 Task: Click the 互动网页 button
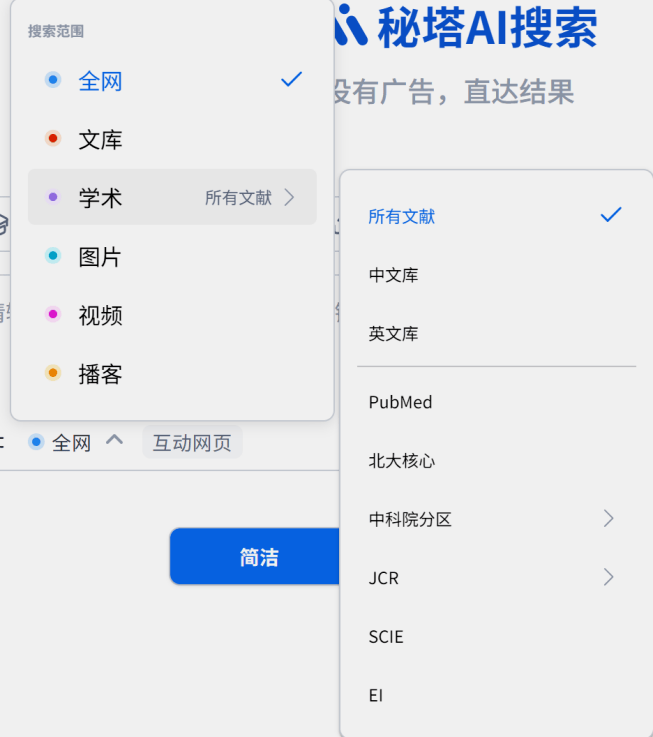(192, 442)
